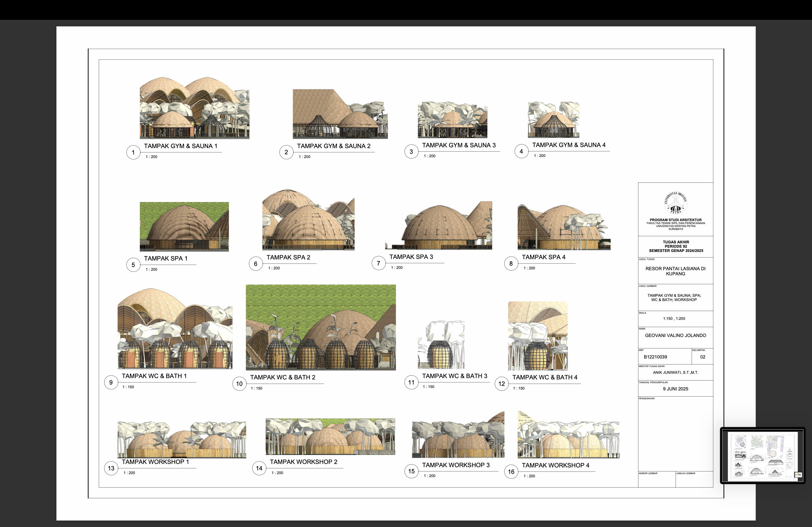
Task: Click the NRP B12210039 field
Action: (655, 357)
